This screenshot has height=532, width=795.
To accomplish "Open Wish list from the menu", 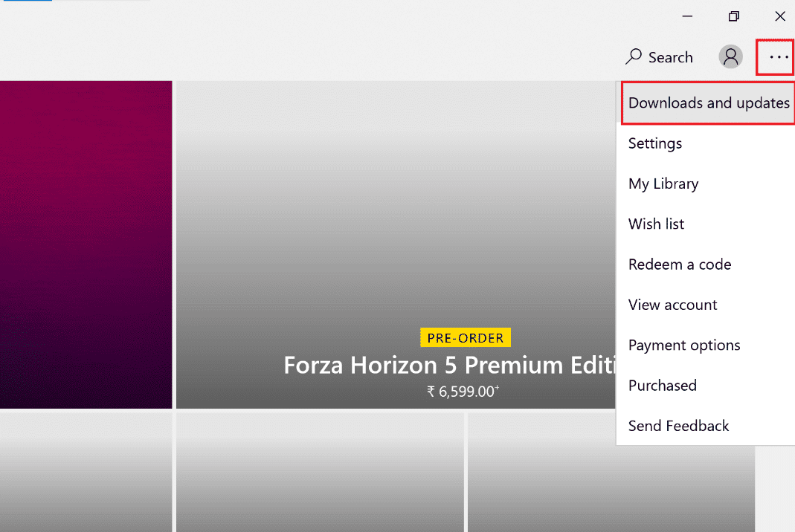I will (x=656, y=224).
